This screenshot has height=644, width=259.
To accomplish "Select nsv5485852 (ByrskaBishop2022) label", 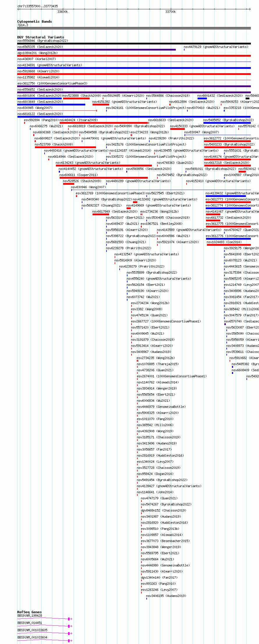I will [228, 120].
